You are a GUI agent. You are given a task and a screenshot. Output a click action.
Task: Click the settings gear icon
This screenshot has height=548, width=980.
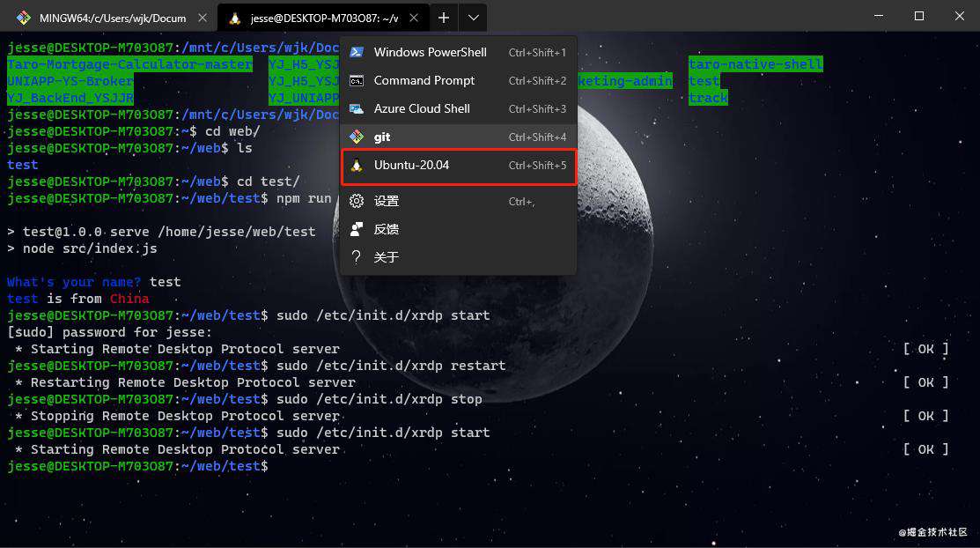(357, 201)
